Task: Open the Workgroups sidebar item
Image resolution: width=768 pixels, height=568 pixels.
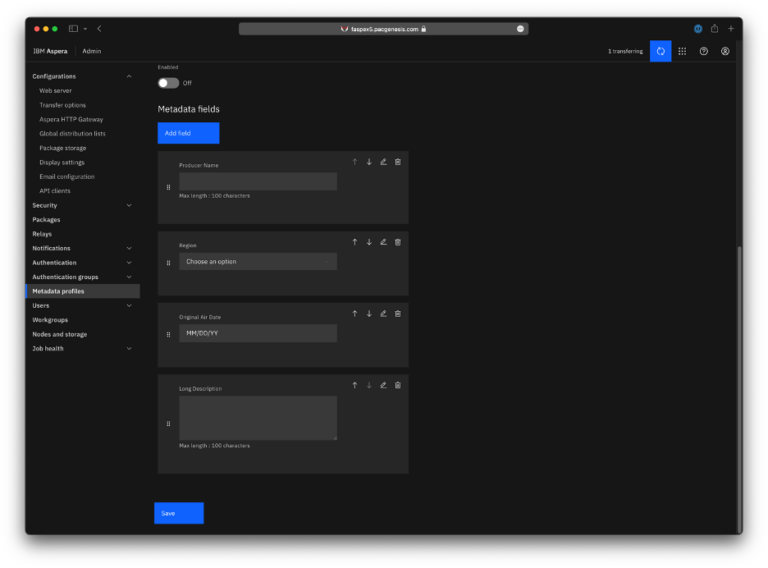Action: [50, 320]
